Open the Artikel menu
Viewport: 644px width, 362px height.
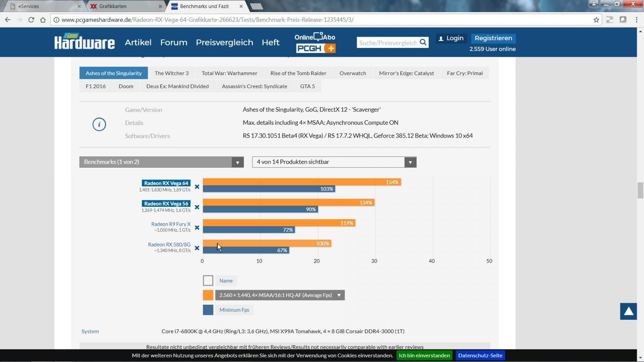138,42
